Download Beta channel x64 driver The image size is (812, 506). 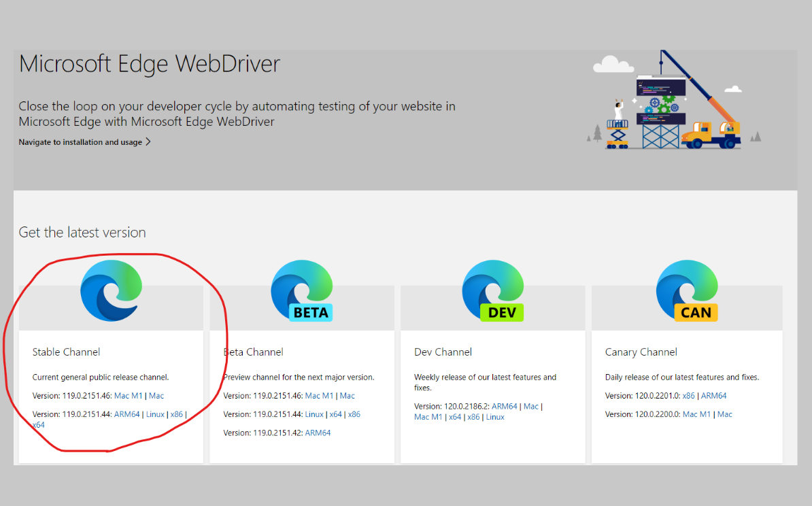tap(335, 414)
